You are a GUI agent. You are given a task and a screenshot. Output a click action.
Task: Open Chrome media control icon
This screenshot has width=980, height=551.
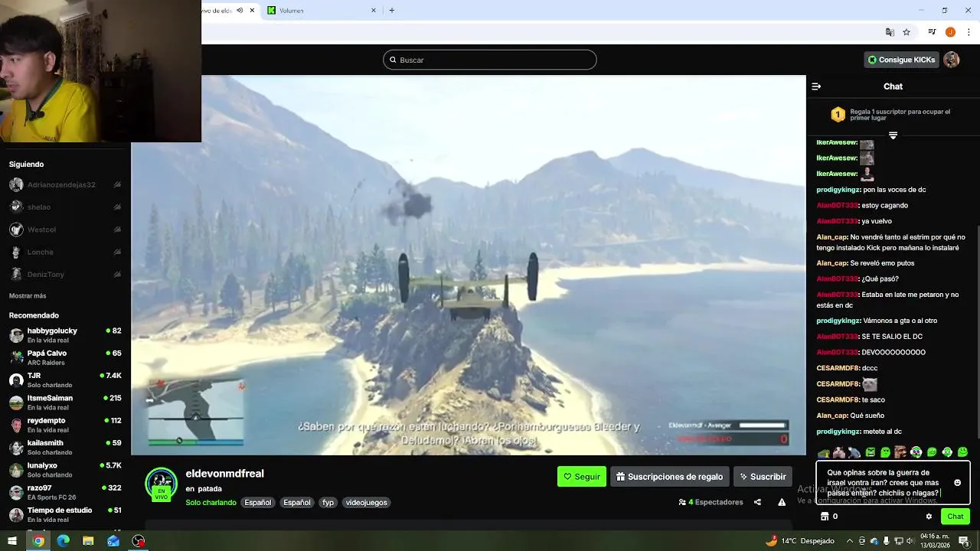pos(932,32)
